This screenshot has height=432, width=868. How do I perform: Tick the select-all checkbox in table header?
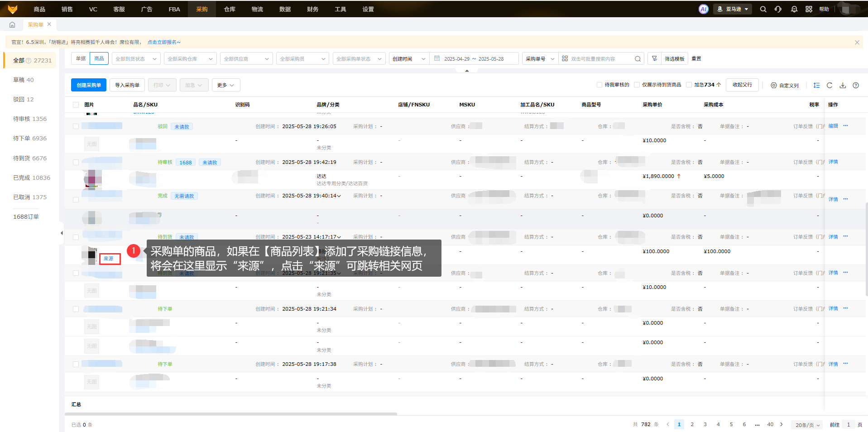click(x=76, y=105)
